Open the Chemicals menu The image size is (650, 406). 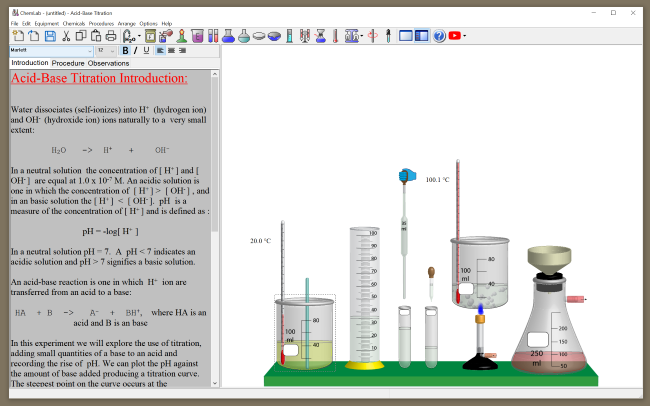[74, 23]
